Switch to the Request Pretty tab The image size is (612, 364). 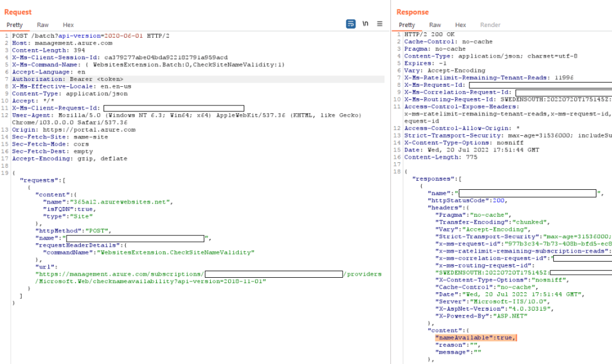coord(14,25)
